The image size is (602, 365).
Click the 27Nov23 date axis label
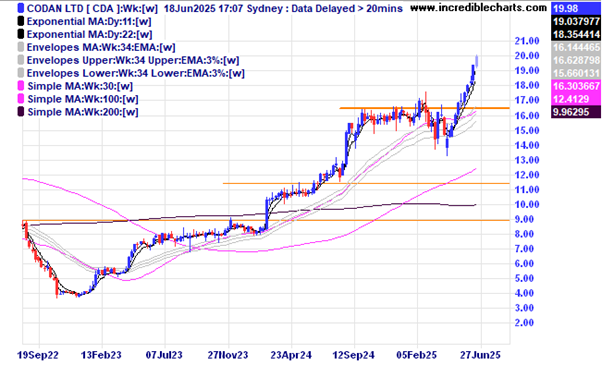click(228, 355)
